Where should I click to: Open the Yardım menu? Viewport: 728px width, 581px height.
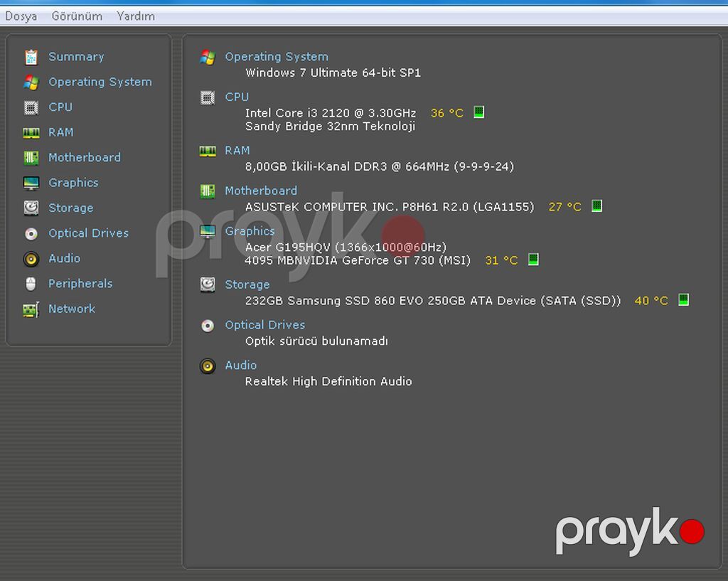coord(136,16)
